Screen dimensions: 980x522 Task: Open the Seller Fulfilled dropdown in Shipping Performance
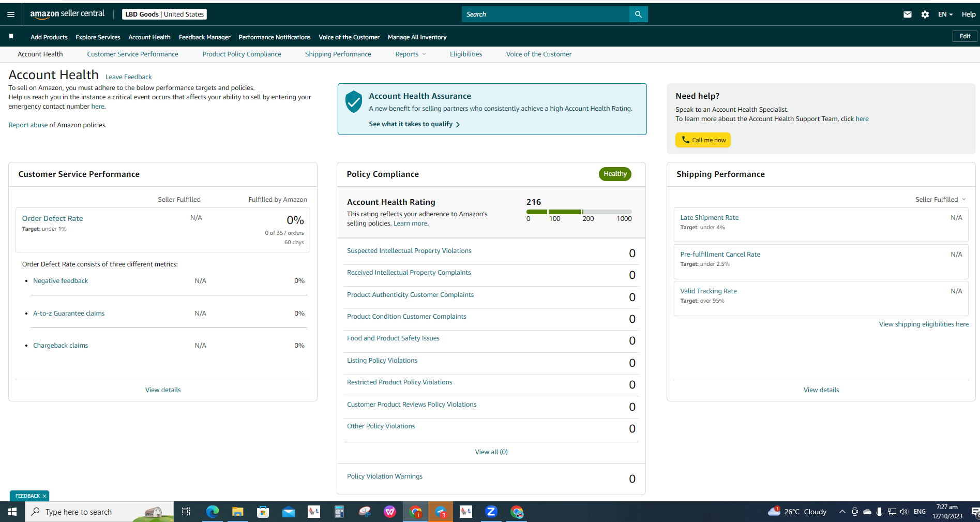tap(941, 200)
